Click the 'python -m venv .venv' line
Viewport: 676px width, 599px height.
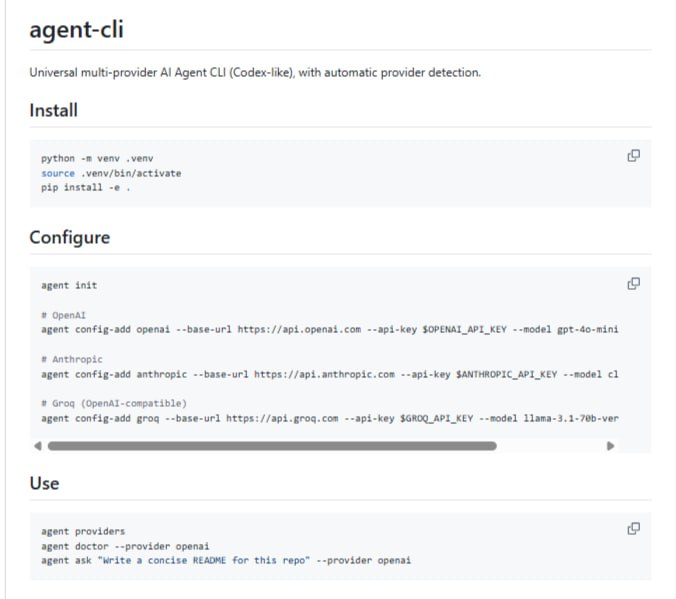pos(97,158)
